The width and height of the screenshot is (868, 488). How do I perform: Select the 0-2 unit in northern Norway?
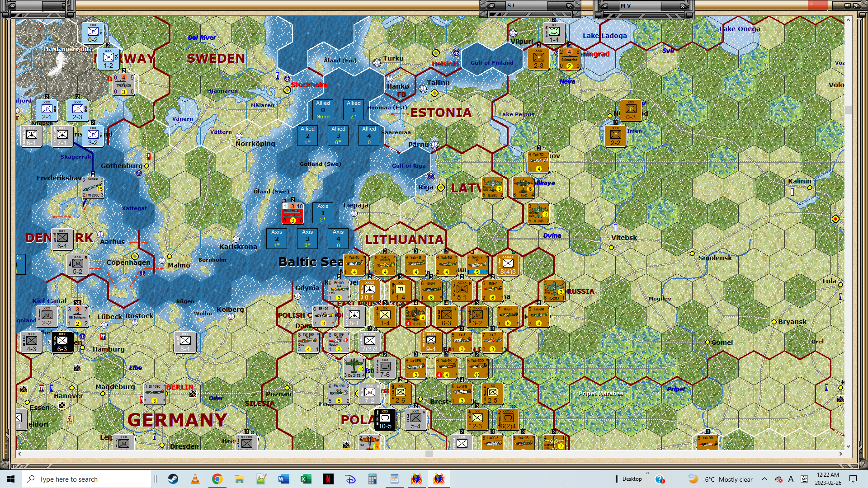93,33
